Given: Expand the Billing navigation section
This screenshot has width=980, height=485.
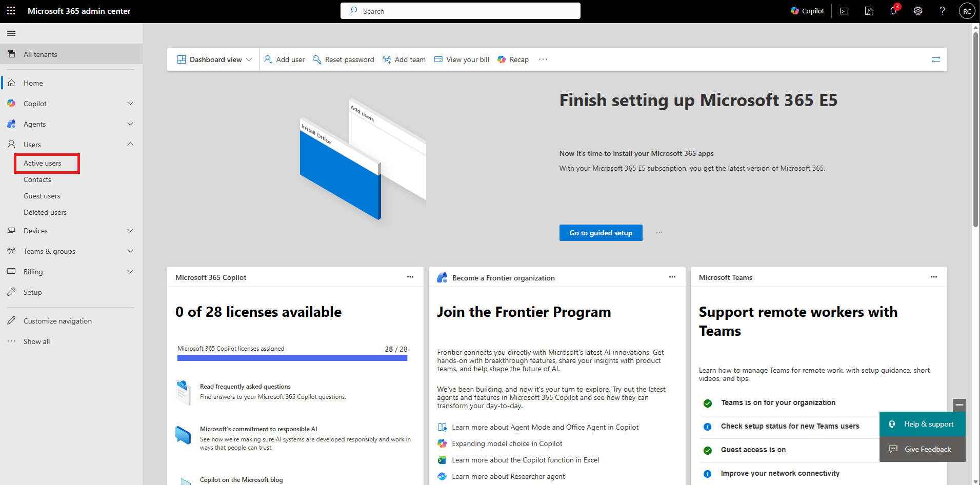Looking at the screenshot, I should point(130,272).
